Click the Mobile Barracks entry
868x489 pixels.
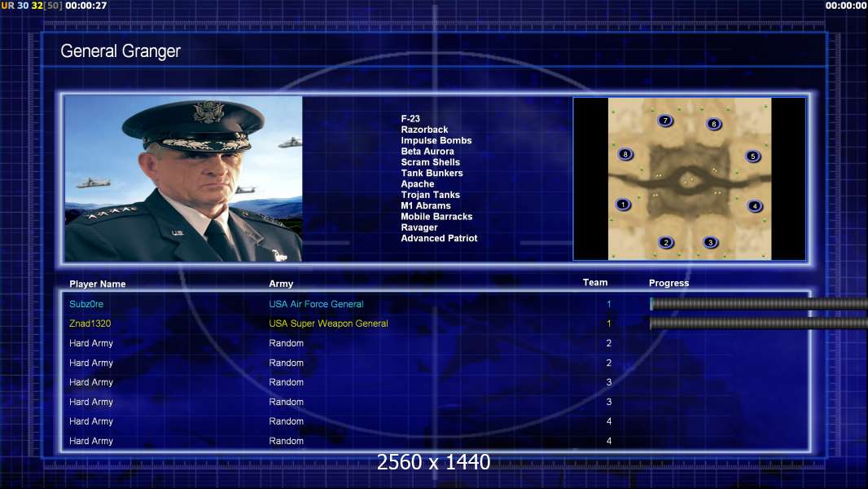click(436, 217)
